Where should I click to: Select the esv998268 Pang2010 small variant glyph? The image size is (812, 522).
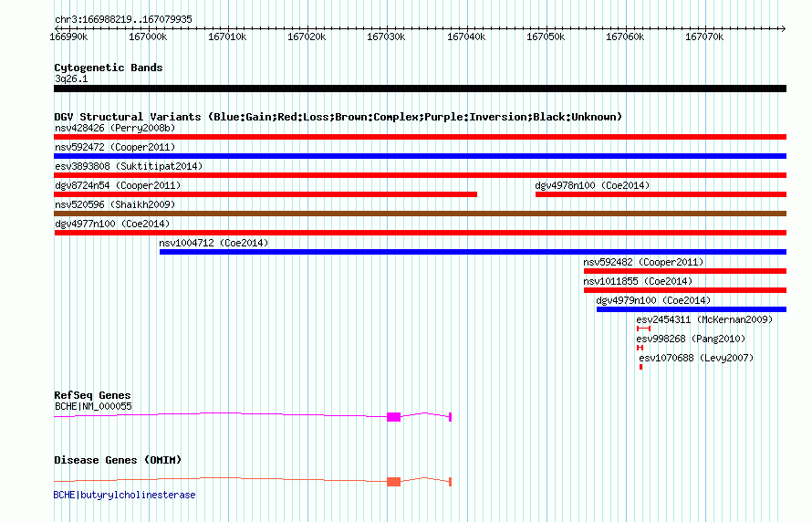tap(640, 348)
